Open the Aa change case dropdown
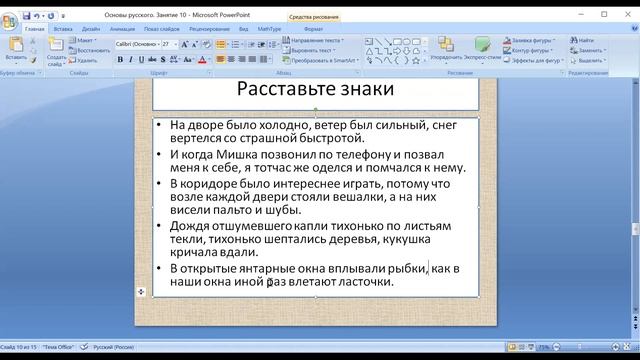 [x=188, y=60]
